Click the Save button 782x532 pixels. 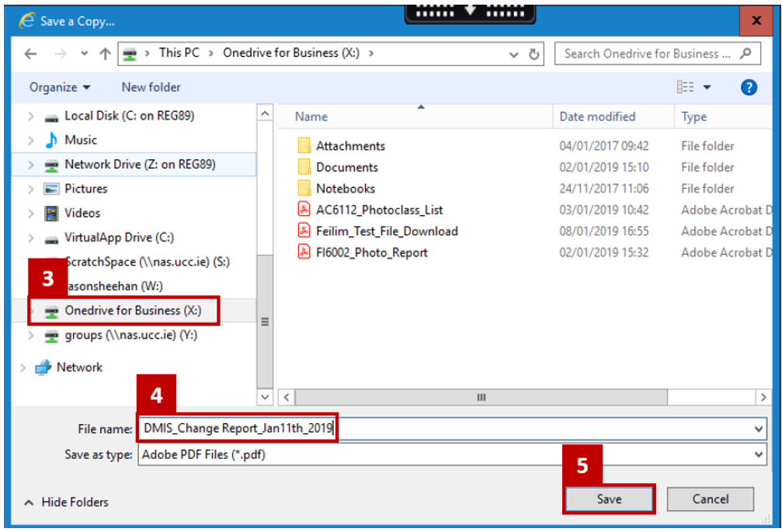tap(609, 499)
